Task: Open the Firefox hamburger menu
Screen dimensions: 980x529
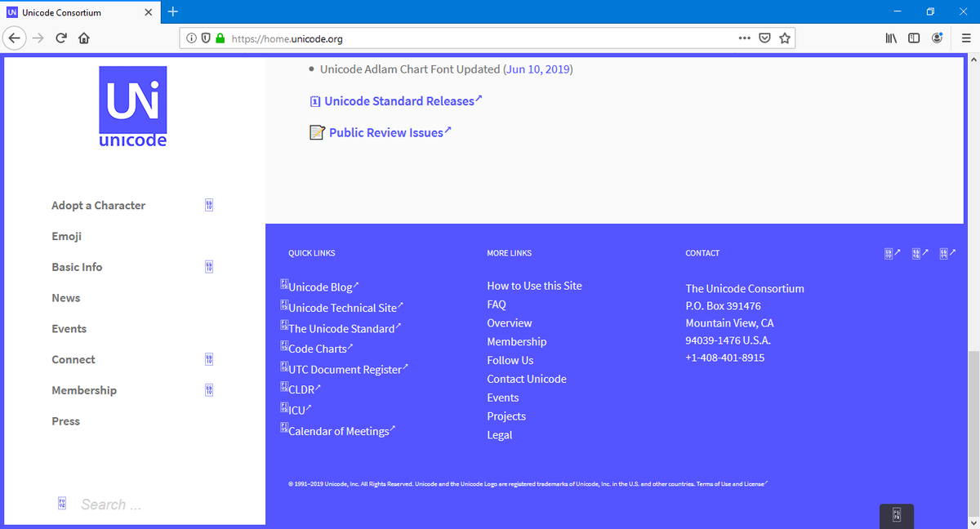Action: pyautogui.click(x=964, y=38)
